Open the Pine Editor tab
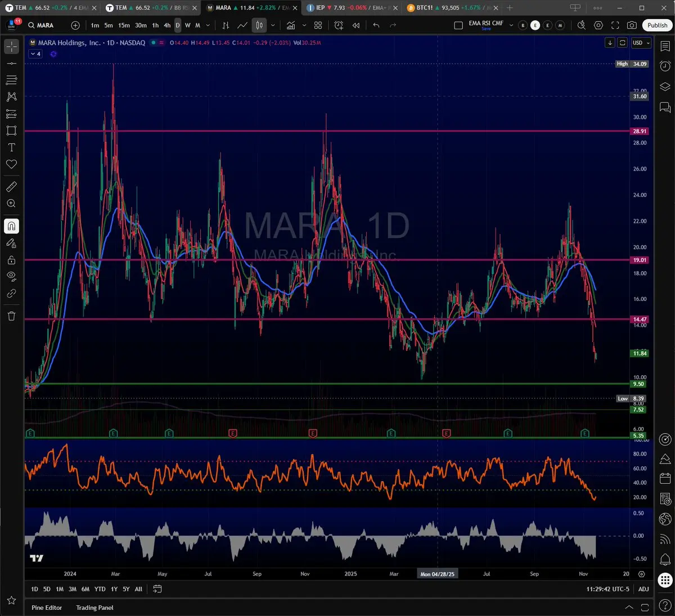Screen dimensions: 675x616 [x=47, y=608]
